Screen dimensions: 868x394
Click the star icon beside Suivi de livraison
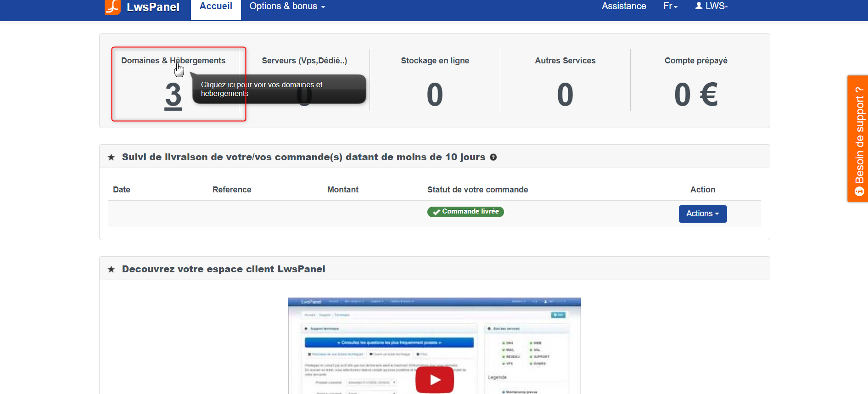(111, 158)
